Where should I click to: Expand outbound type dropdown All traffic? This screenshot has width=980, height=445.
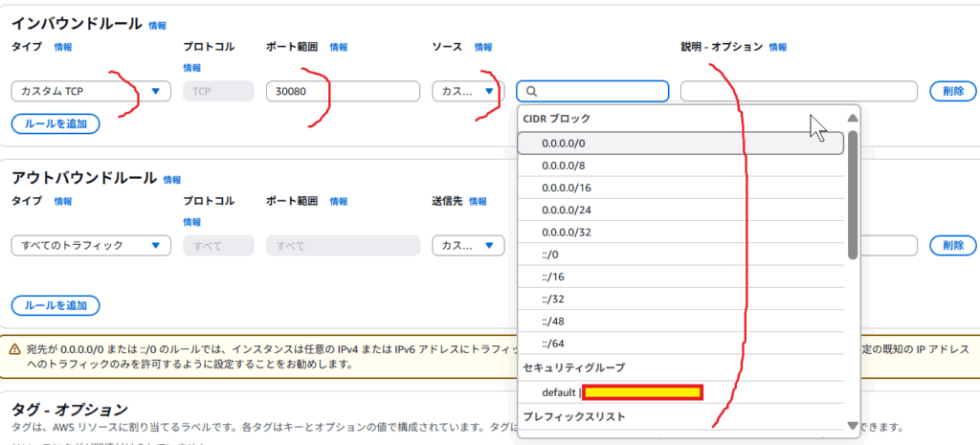91,246
